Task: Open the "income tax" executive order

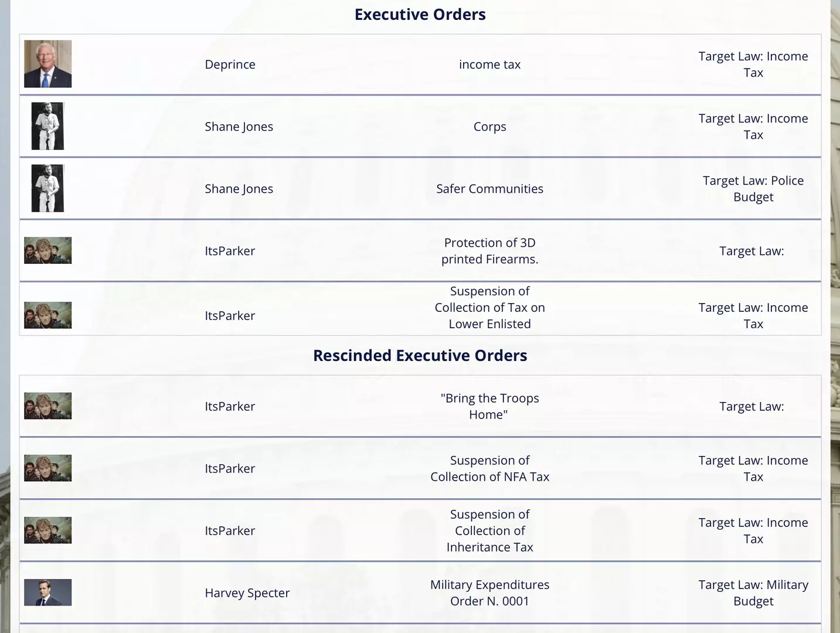Action: tap(489, 64)
